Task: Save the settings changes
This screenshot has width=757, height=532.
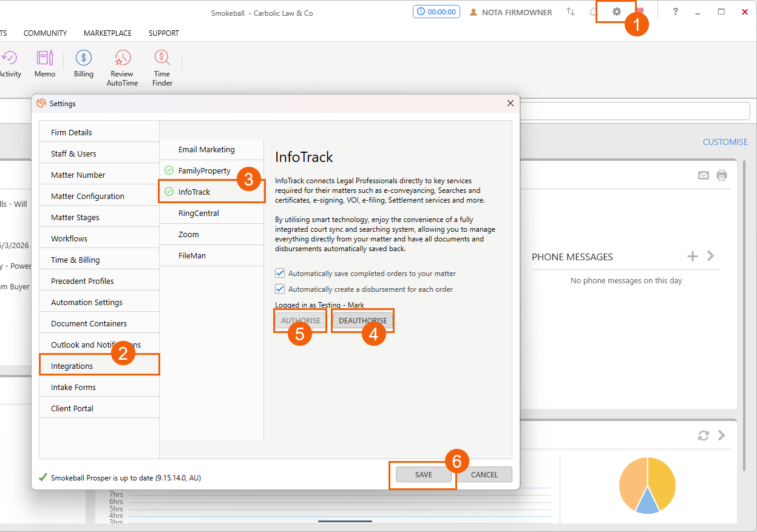Action: click(x=424, y=474)
